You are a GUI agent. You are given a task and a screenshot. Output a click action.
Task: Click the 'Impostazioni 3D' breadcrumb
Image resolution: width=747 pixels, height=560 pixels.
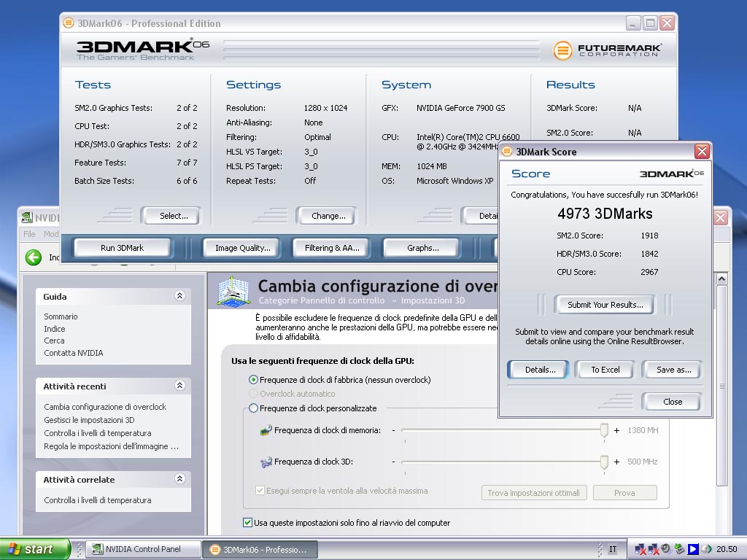(x=433, y=300)
